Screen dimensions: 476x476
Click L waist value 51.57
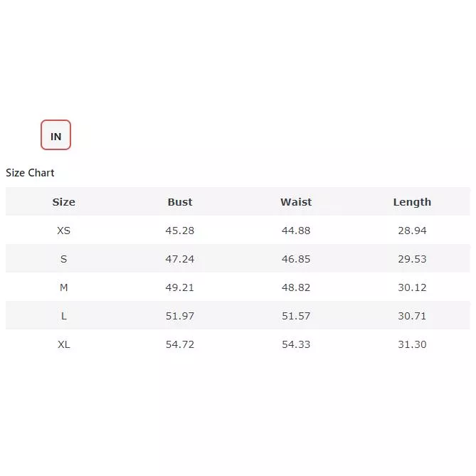(x=296, y=316)
